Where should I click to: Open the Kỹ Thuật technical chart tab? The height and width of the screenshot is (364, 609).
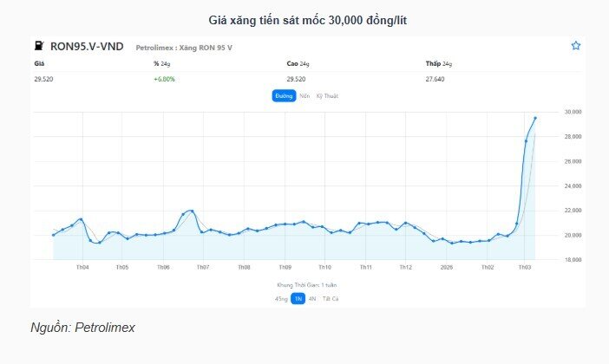click(x=327, y=96)
